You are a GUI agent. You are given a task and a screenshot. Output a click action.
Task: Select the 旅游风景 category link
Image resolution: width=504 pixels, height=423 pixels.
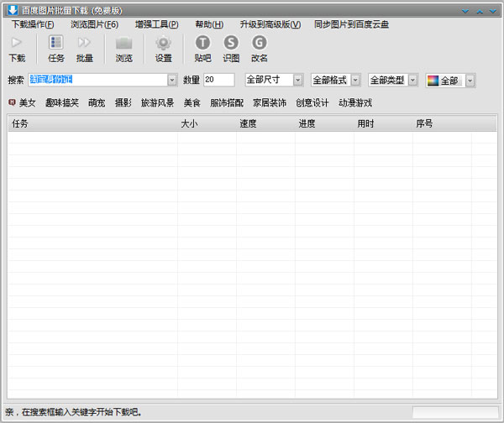click(x=158, y=102)
